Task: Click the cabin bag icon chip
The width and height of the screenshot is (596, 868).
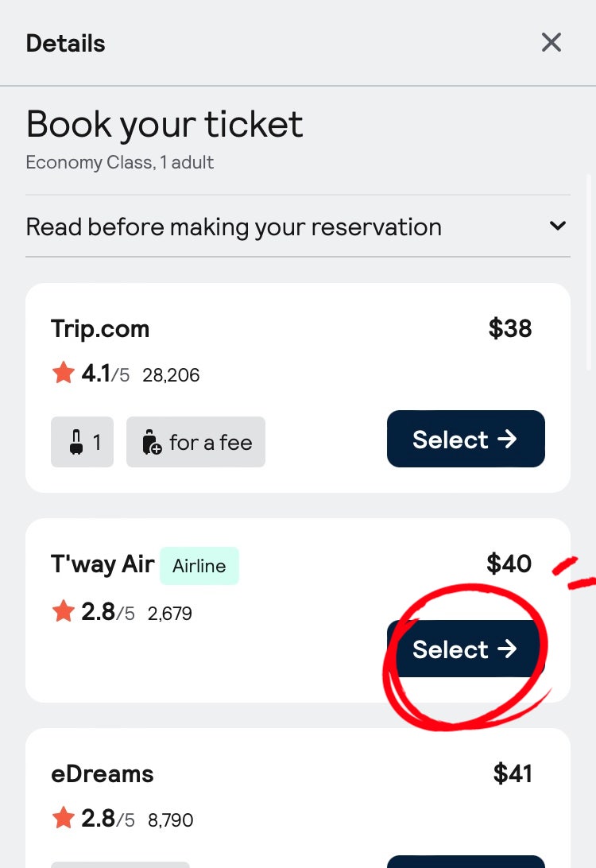Action: pyautogui.click(x=82, y=442)
